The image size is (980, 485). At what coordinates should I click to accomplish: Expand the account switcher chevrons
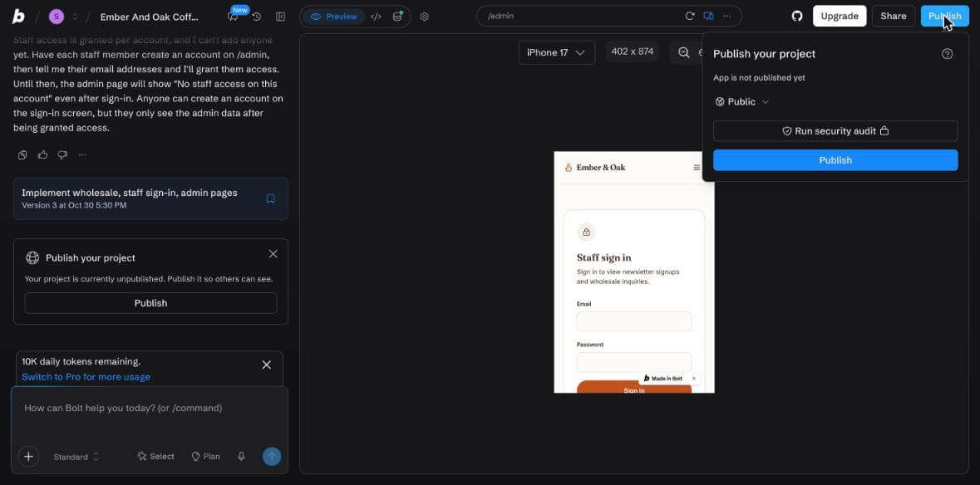pyautogui.click(x=75, y=17)
